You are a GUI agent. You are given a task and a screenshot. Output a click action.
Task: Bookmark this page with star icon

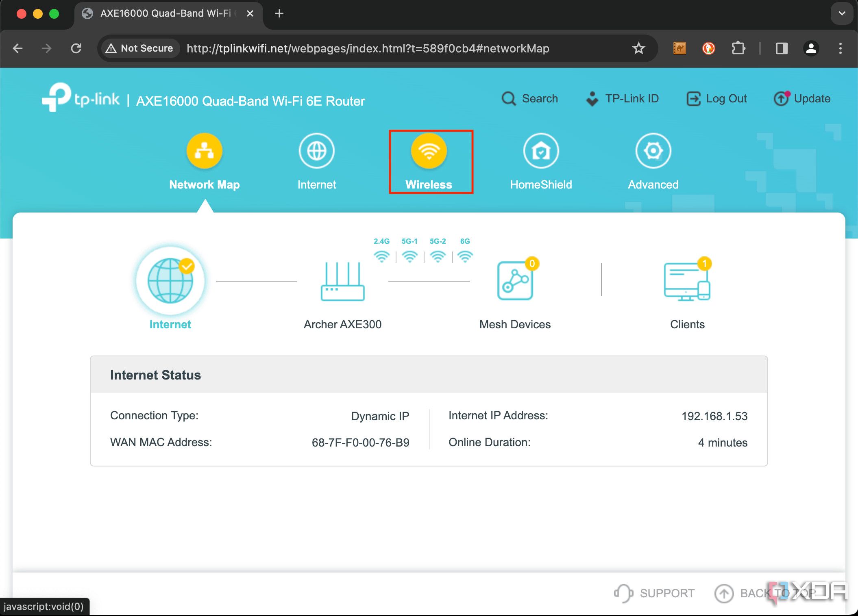point(639,48)
